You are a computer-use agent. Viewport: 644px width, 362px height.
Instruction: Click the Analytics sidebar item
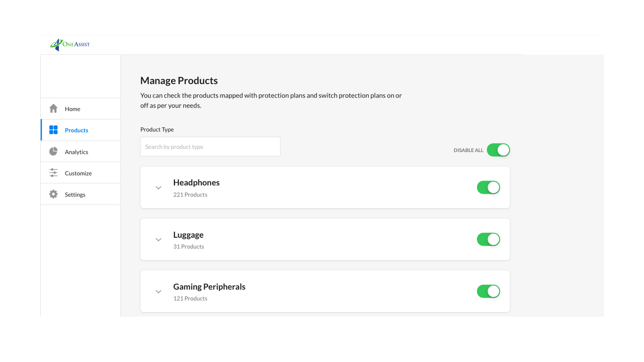point(75,151)
